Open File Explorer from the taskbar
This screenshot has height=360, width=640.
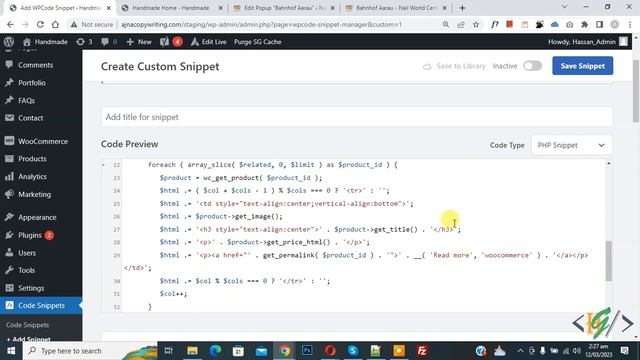pos(192,351)
